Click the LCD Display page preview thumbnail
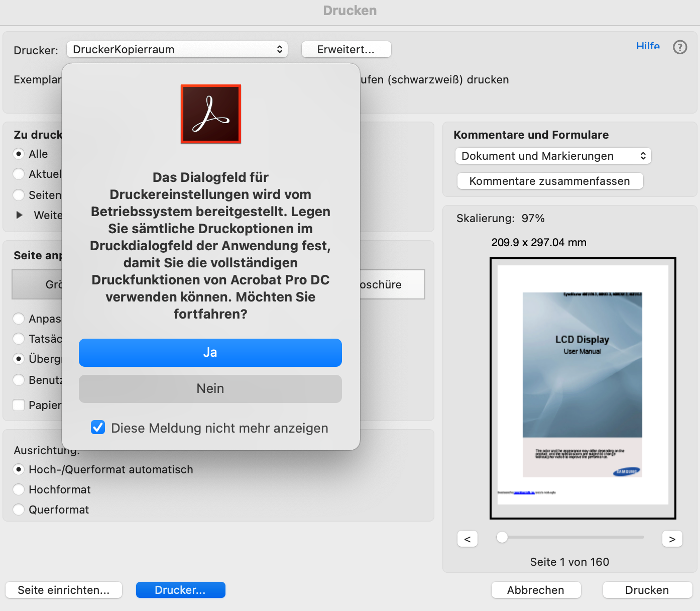 (x=582, y=388)
